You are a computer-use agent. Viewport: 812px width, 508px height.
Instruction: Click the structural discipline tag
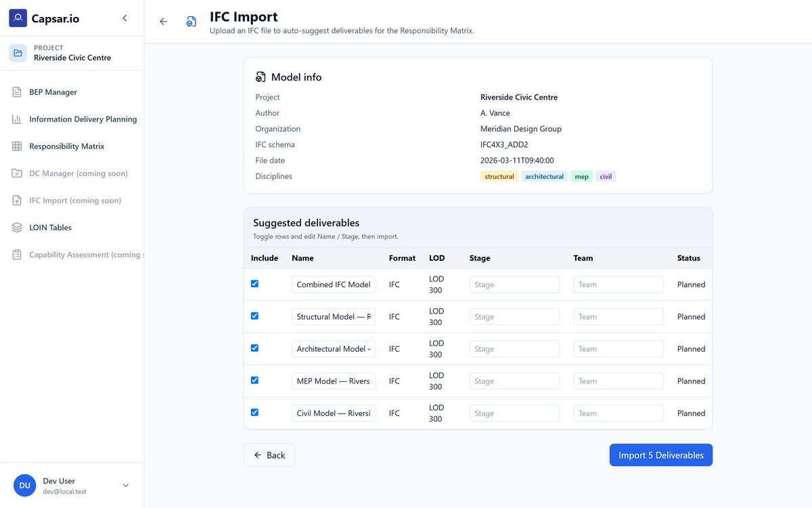499,177
